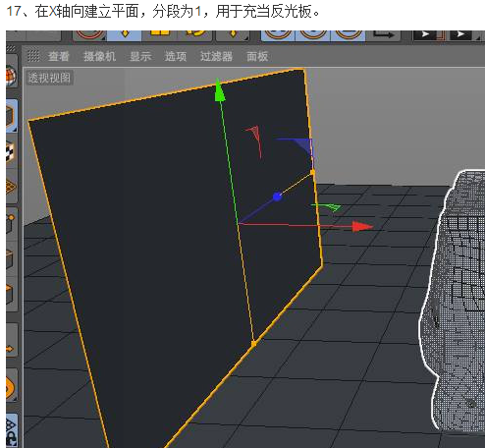Expand the 选项 menu
The width and height of the screenshot is (485, 448).
coord(176,56)
